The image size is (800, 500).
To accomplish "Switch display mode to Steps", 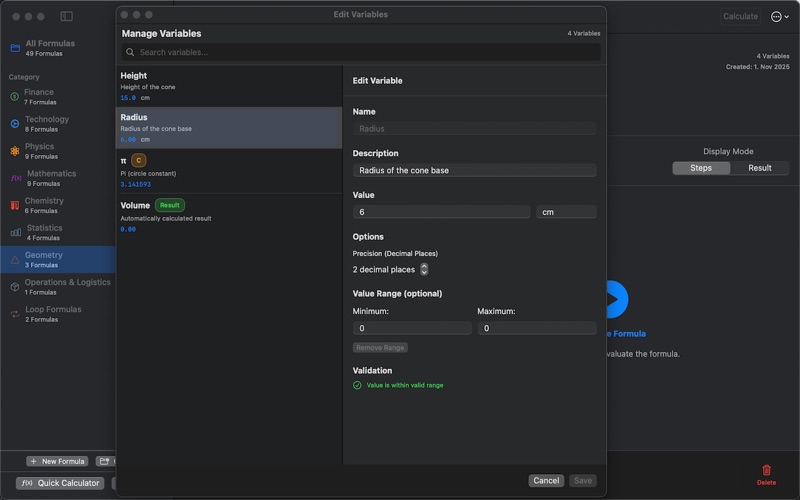I will [x=701, y=168].
